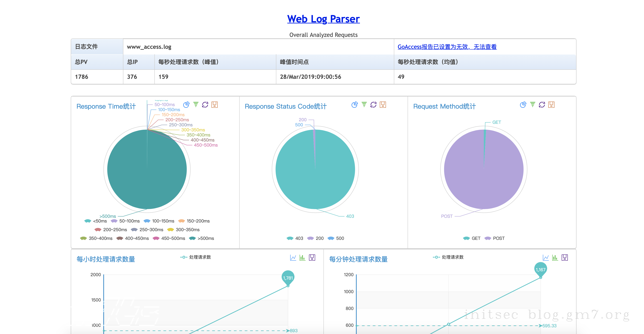Restore the Request Method chart
Screen dimensions: 644x334
pos(542,105)
